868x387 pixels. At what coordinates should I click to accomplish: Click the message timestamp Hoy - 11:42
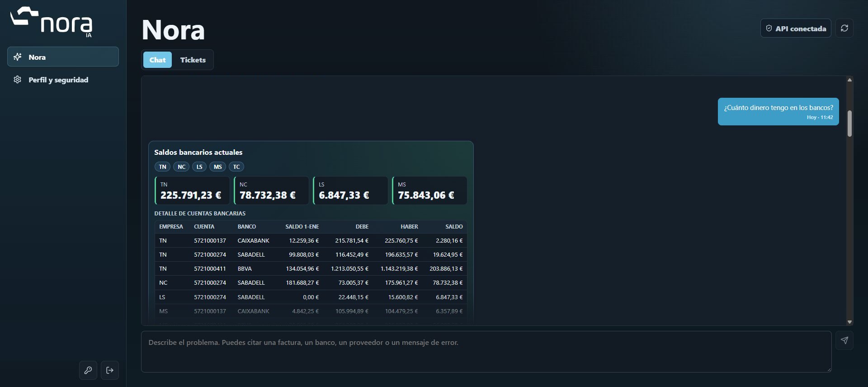tap(820, 117)
